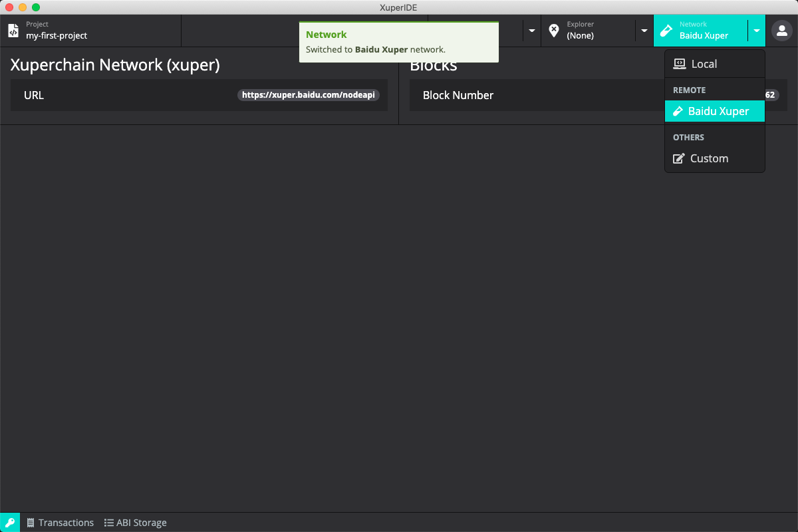Click the Project file code icon

13,31
